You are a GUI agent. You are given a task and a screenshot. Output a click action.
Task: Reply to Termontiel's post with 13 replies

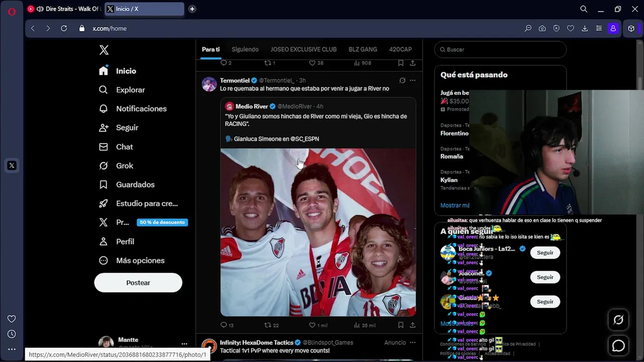pyautogui.click(x=227, y=325)
